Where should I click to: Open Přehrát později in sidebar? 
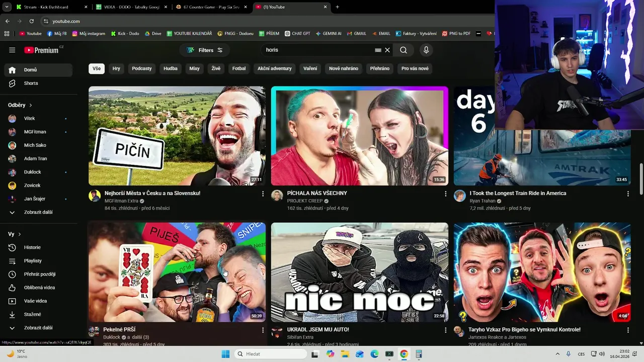coord(38,274)
